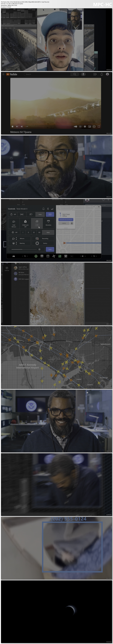Click the YouTube logo
Viewport: 113px width, 644px height.
pyautogui.click(x=12, y=74)
